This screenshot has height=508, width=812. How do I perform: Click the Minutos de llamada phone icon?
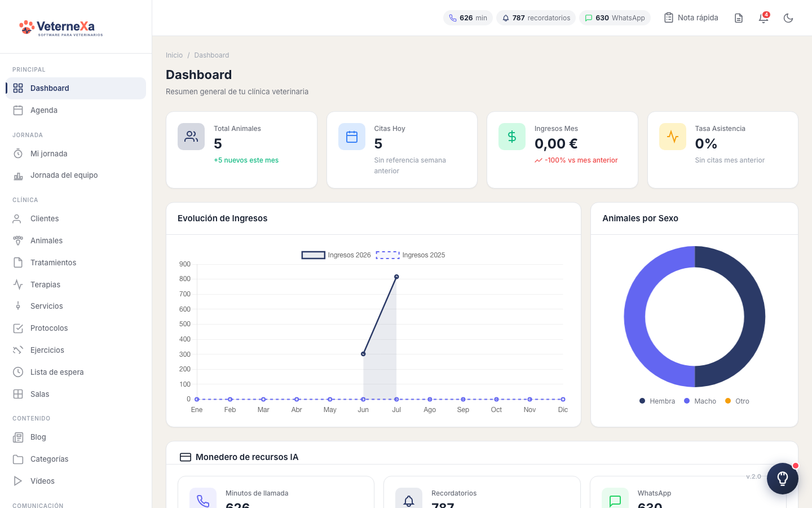[203, 501]
